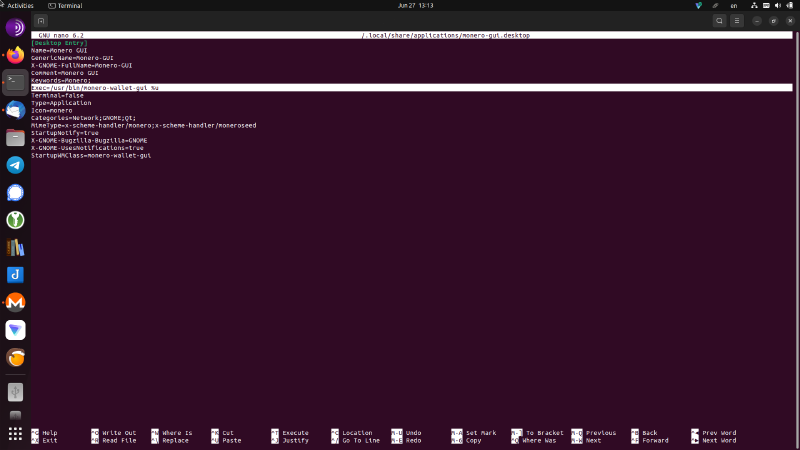
Task: Select the Terminal icon in the dock
Action: click(15, 82)
